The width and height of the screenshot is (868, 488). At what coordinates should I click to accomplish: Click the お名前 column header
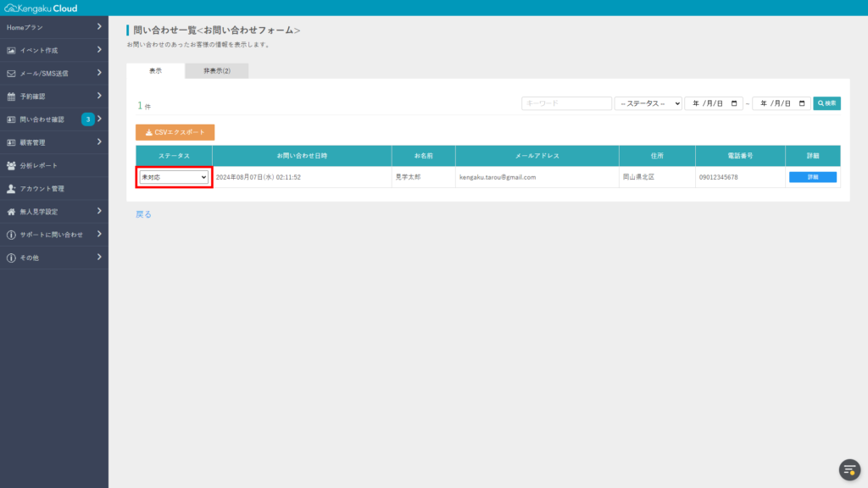point(424,156)
